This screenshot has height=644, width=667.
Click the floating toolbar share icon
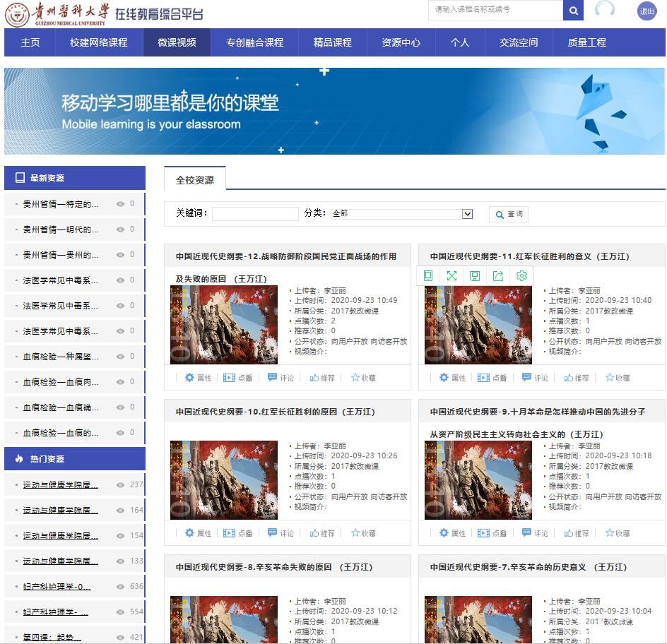coord(498,276)
